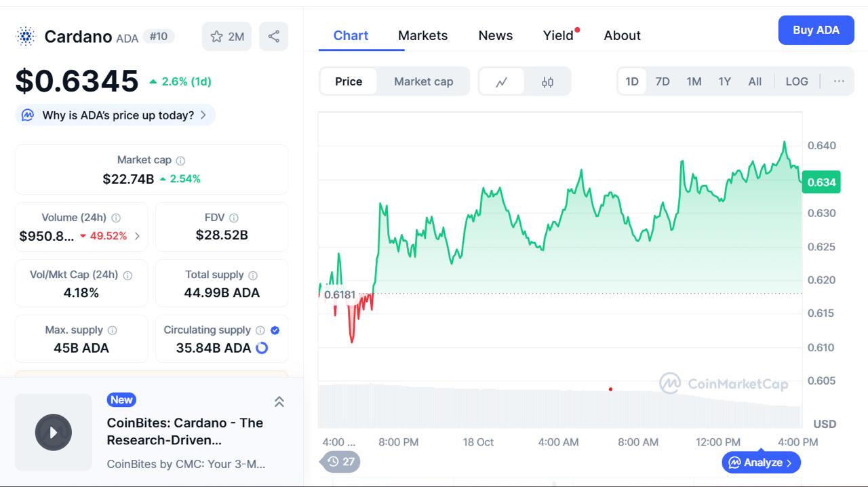Expand the CoinBites panel with chevrons
The height and width of the screenshot is (487, 868).
pyautogui.click(x=279, y=402)
